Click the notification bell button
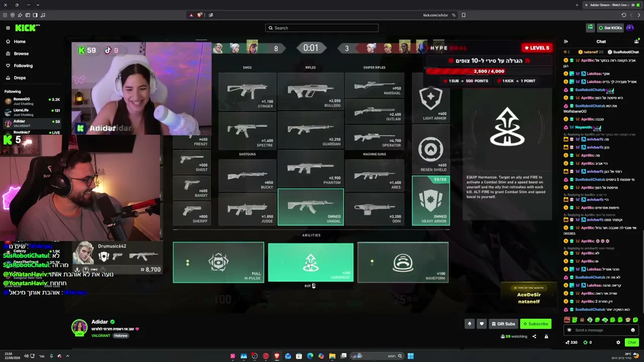 point(469,324)
